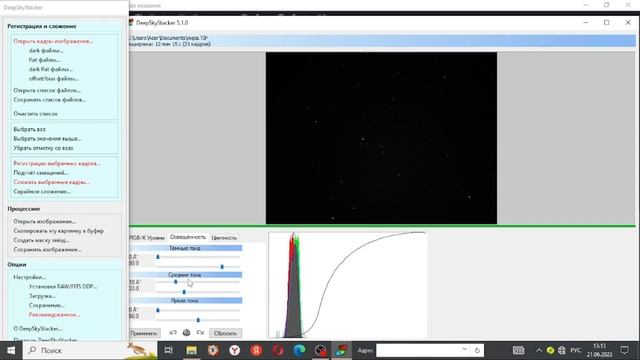Open Task View on the taskbar
This screenshot has width=640, height=360.
tap(168, 350)
